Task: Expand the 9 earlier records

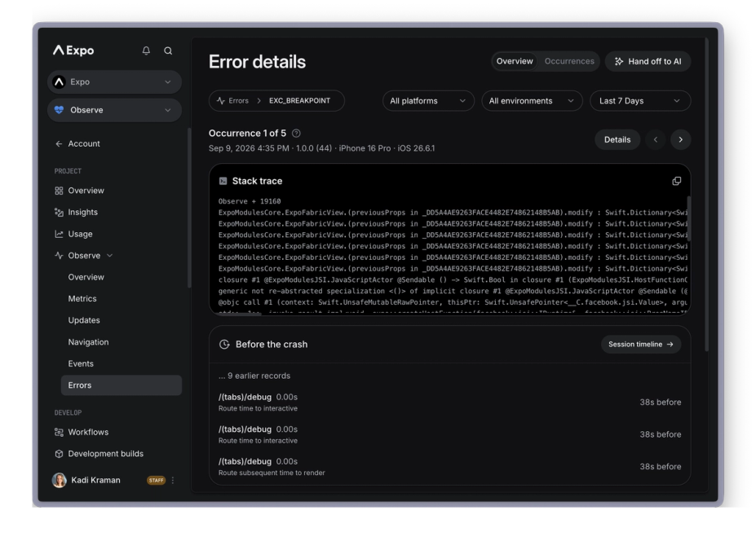Action: (254, 376)
